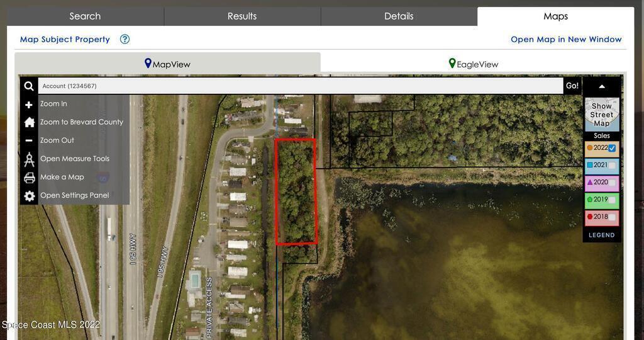Open the Measure Tools compass icon

pos(29,159)
